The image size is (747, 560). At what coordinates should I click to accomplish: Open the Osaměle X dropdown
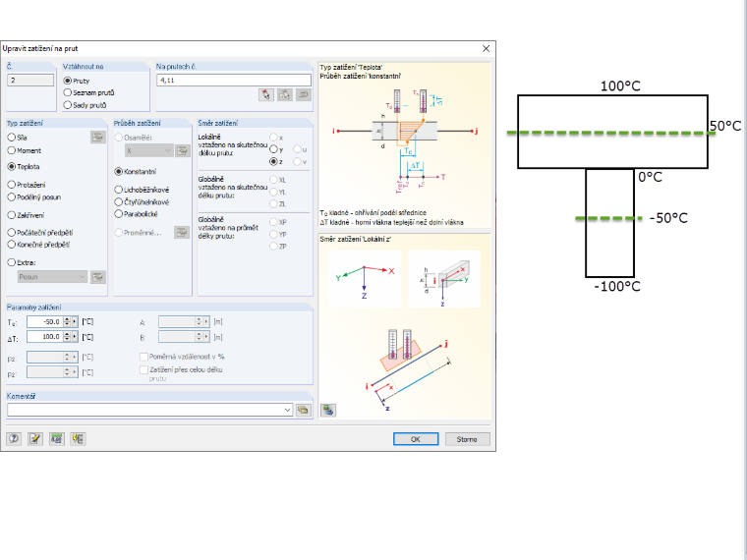(x=148, y=151)
